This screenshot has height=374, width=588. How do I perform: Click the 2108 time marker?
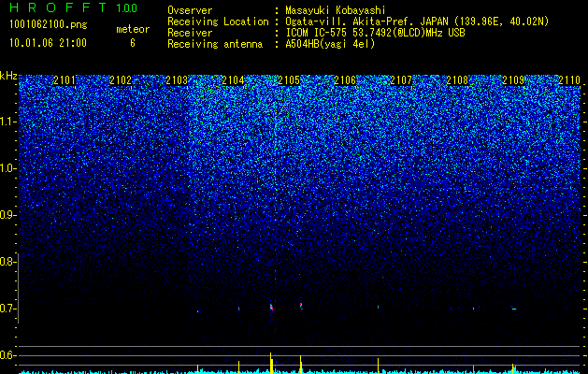click(457, 80)
